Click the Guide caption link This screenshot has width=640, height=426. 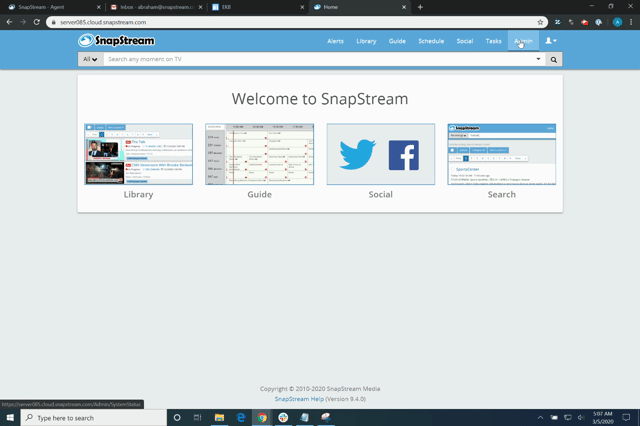[x=260, y=195]
